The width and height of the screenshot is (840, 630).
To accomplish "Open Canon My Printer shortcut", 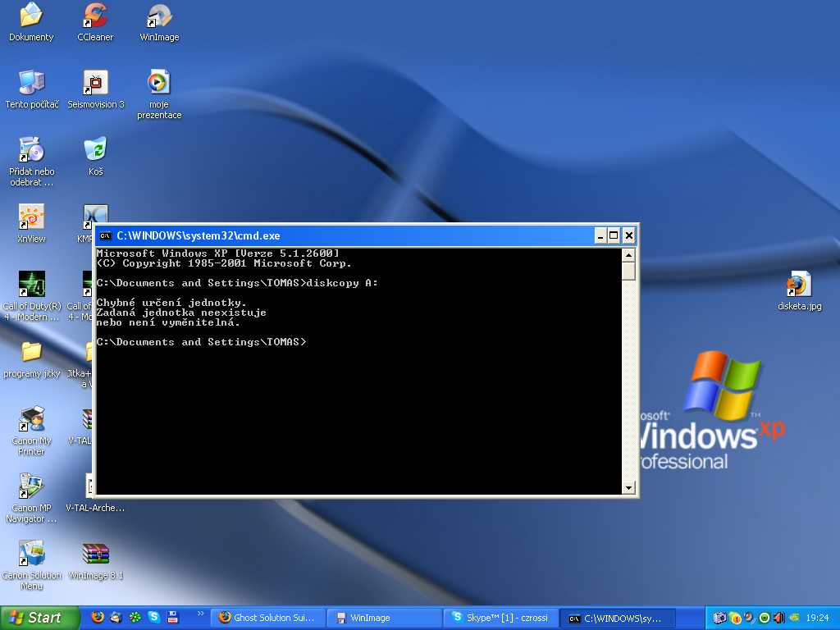I will (x=31, y=419).
